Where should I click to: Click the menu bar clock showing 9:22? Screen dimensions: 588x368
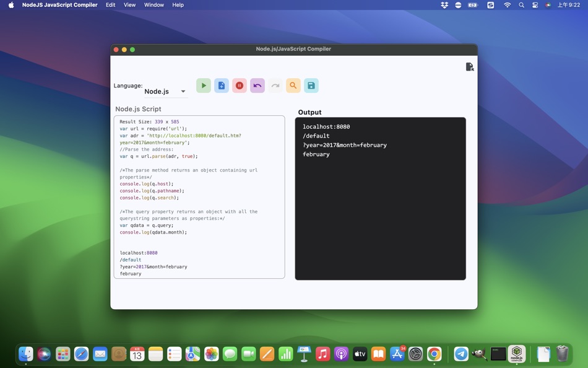(x=568, y=5)
